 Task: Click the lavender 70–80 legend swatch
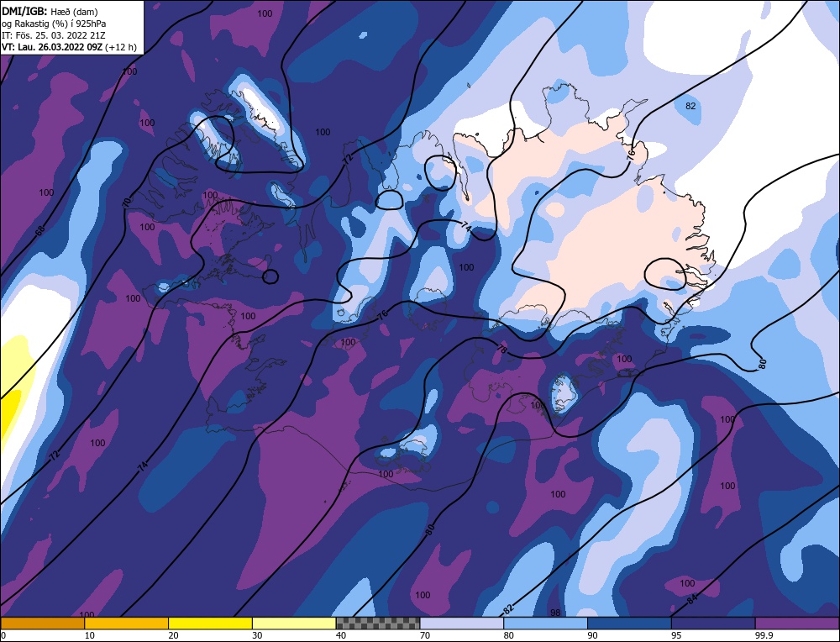[x=462, y=624]
